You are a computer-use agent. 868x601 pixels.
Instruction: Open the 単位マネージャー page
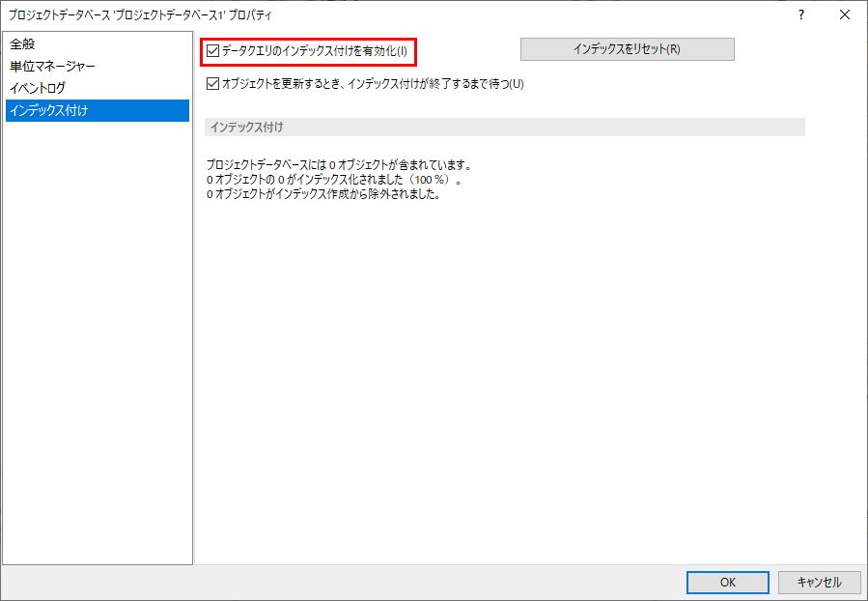98,67
